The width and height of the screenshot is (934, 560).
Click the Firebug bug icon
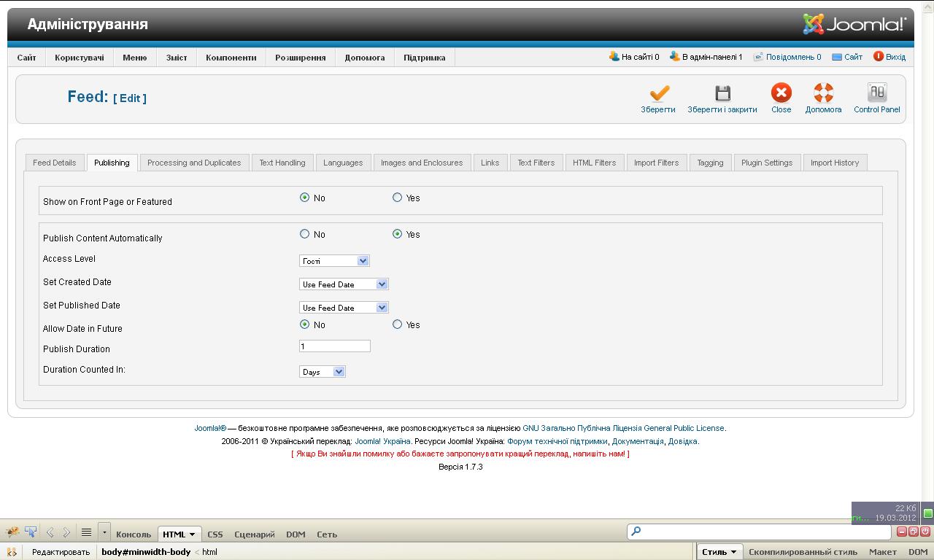(12, 532)
